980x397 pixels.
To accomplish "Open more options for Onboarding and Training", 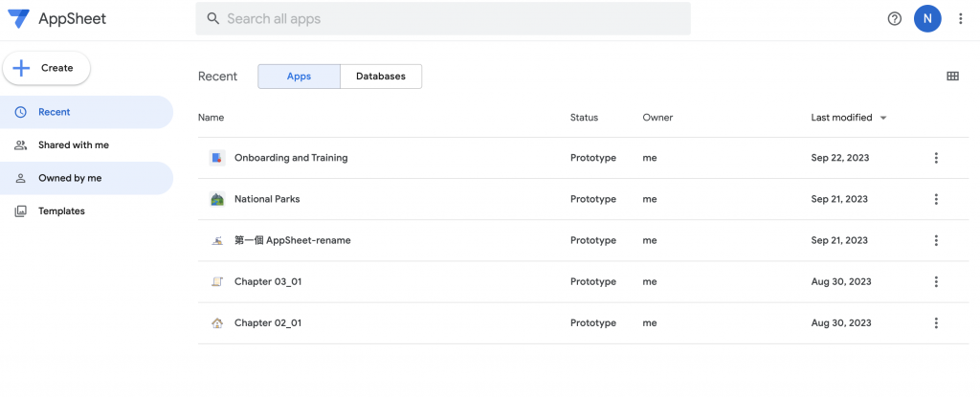I will click(936, 158).
